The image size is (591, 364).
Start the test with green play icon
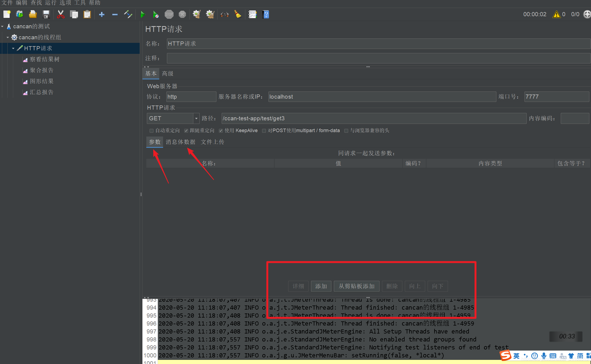pos(142,14)
